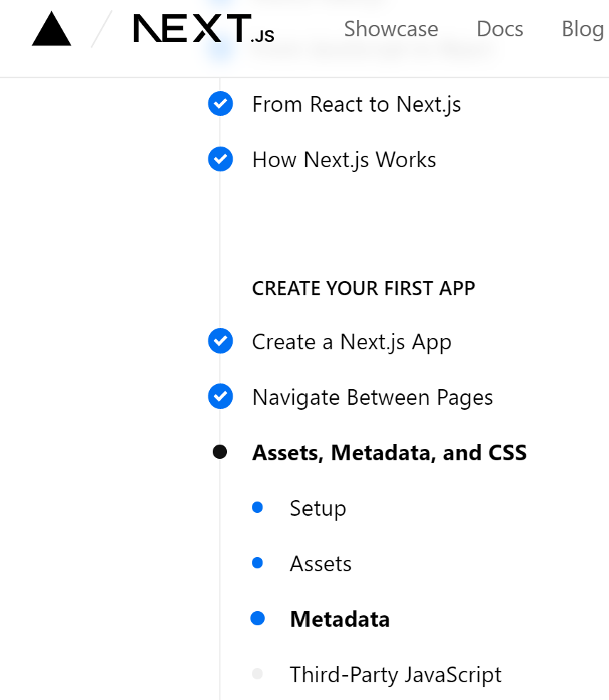Open the Navigate Between Pages lesson
609x700 pixels.
coord(372,398)
